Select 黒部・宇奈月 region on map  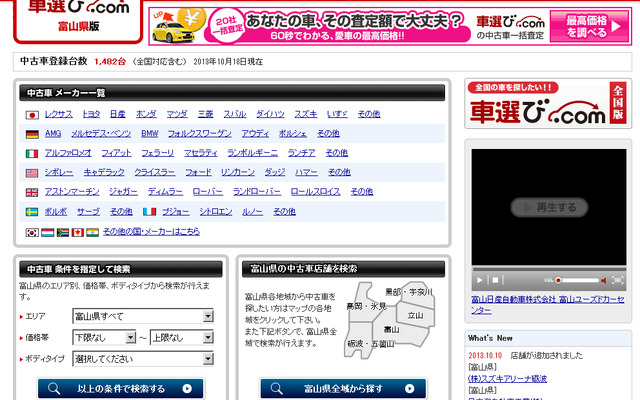(x=409, y=292)
